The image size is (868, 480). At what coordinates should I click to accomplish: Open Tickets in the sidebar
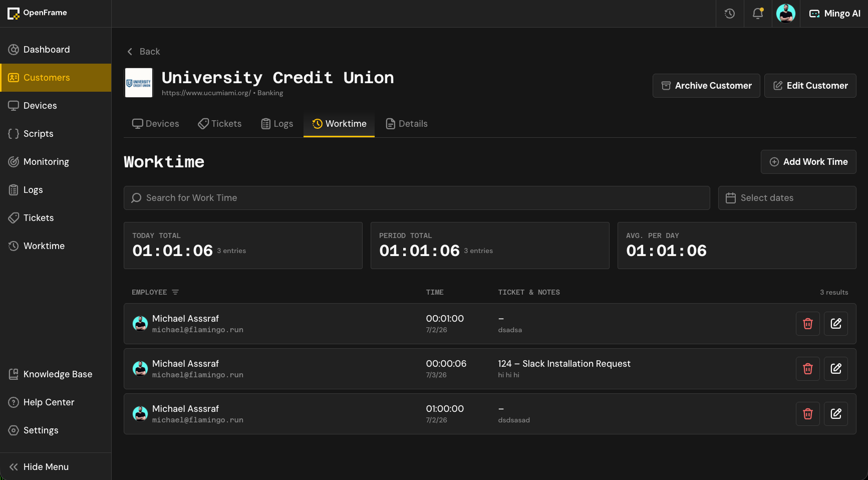[x=56, y=218]
